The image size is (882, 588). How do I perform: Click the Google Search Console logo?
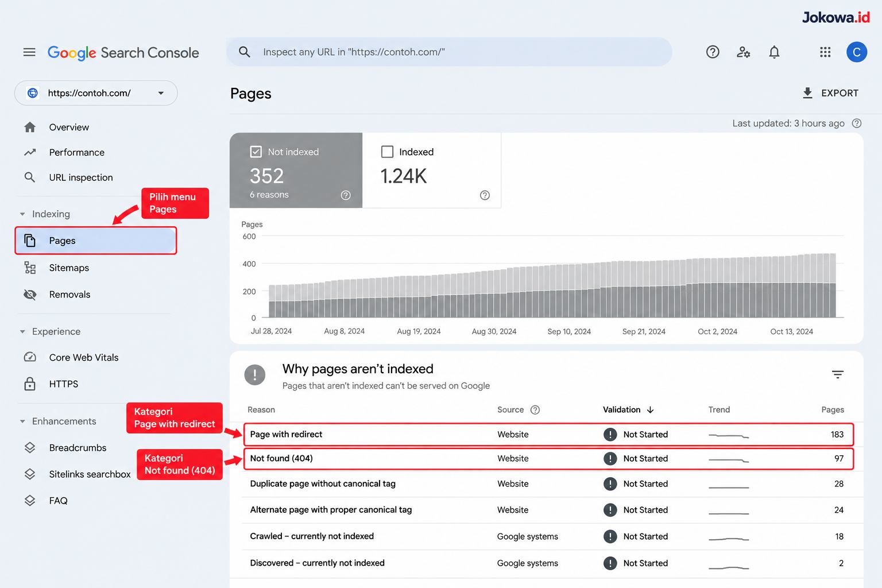click(123, 53)
